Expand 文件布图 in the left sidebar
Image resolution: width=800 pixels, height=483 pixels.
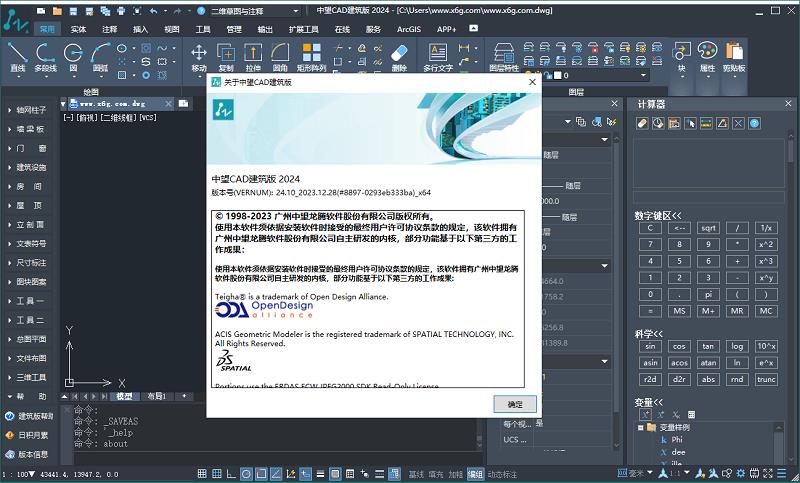click(27, 358)
